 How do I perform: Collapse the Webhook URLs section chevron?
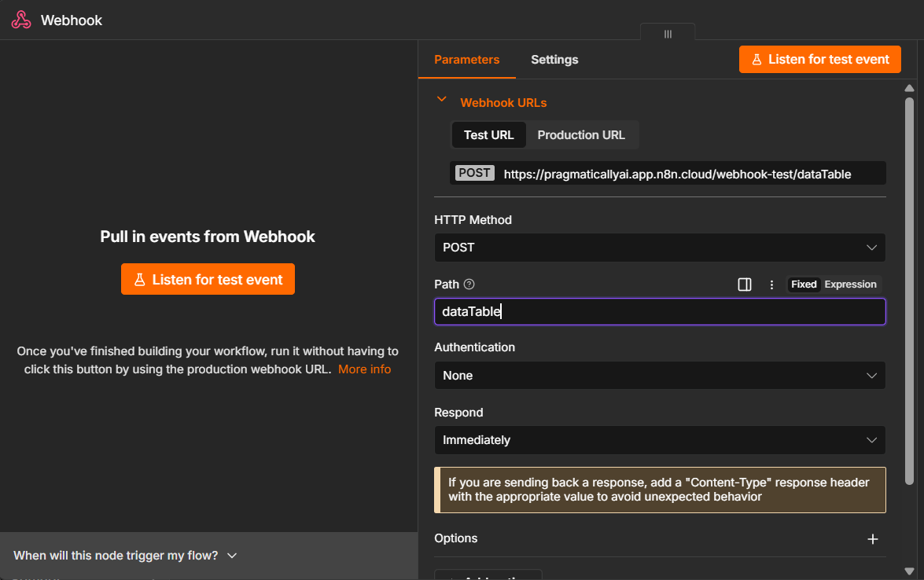441,100
